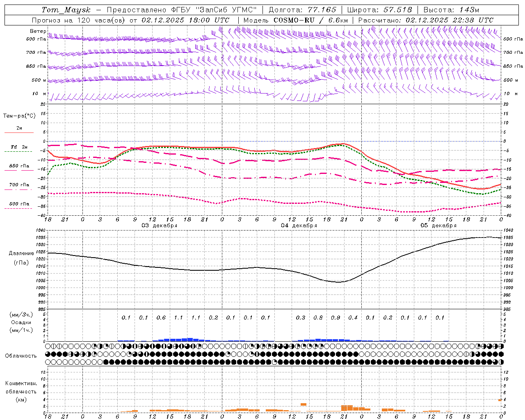Click the computation time Рассчитано: 02.12.2025 22:38 UTC
This screenshot has height=420, width=525.
tap(426, 20)
